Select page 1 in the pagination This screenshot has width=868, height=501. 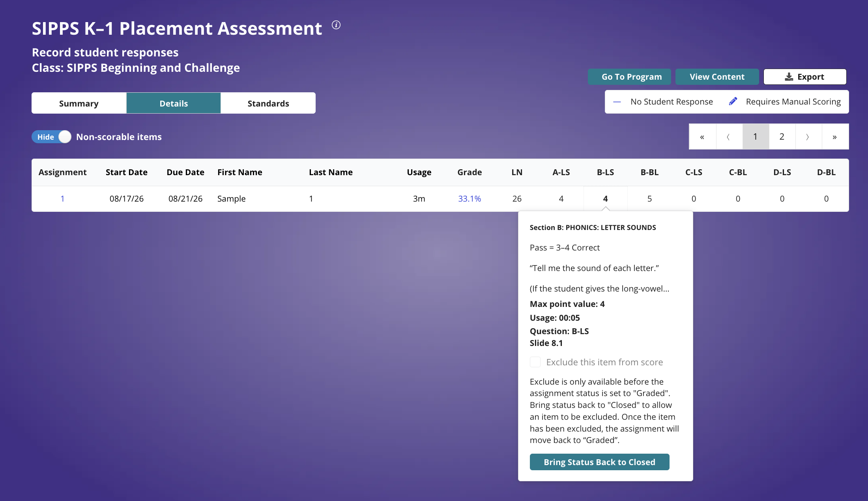(755, 136)
